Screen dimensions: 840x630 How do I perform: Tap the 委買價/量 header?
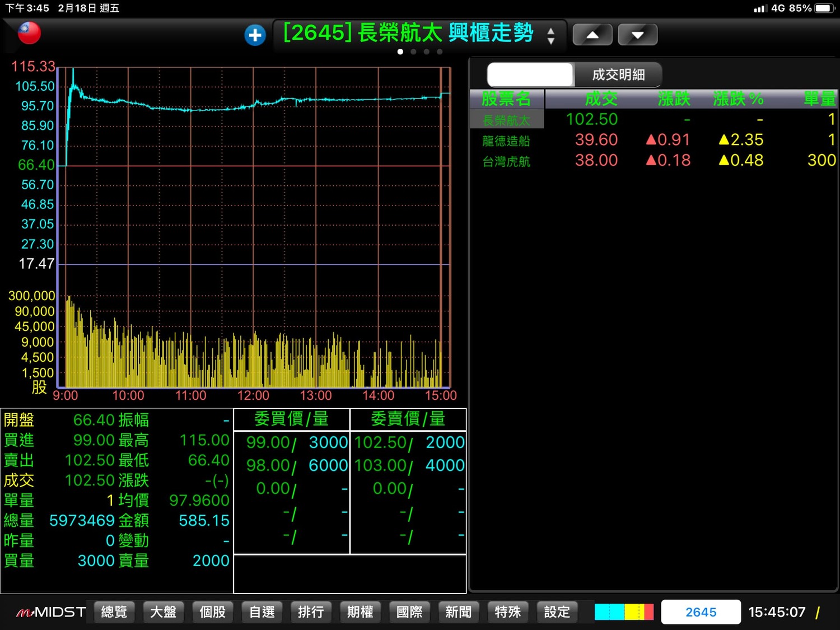pos(291,419)
